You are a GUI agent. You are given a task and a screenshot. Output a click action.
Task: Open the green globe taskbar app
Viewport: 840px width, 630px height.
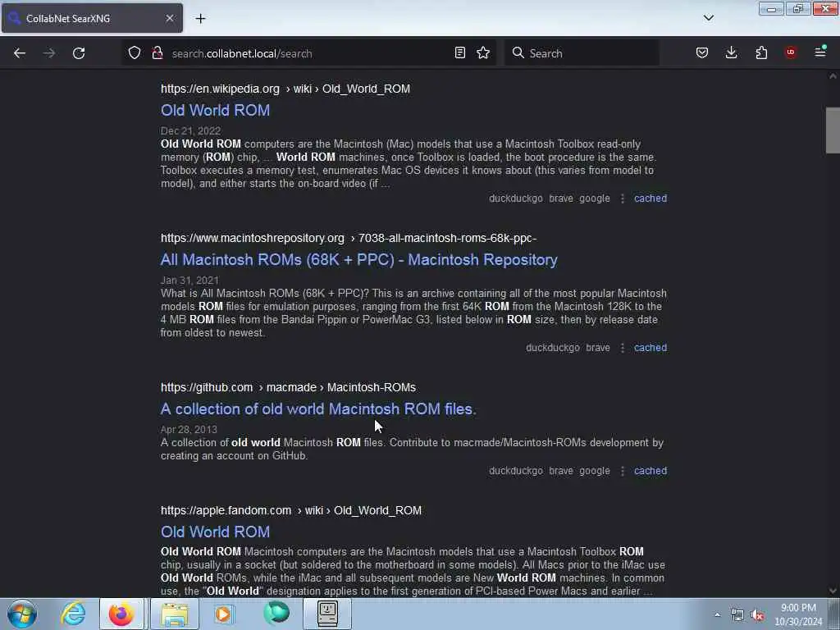276,614
